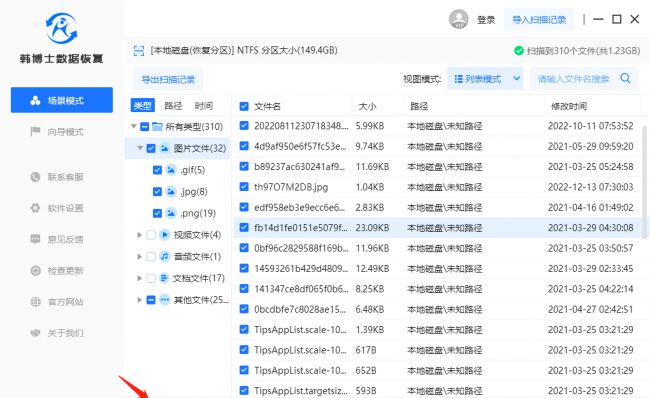Expand the 音频文件(1) tree node
Screen dimensions: 650x398
tap(140, 256)
